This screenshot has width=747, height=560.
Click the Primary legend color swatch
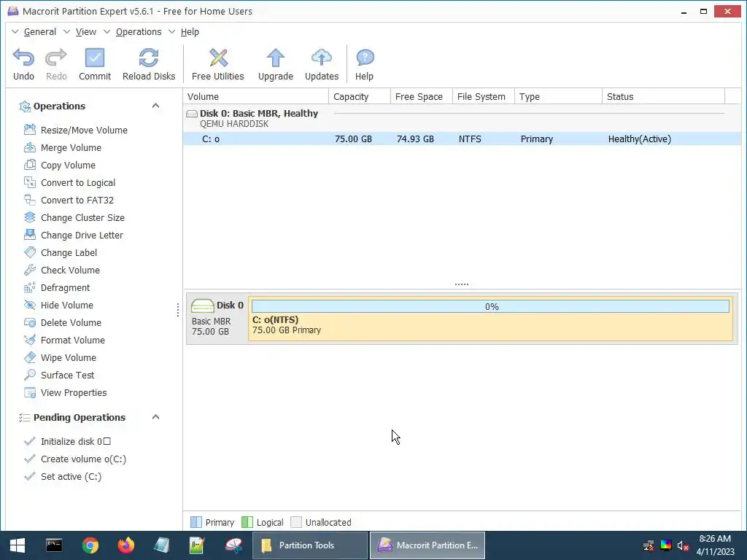196,522
